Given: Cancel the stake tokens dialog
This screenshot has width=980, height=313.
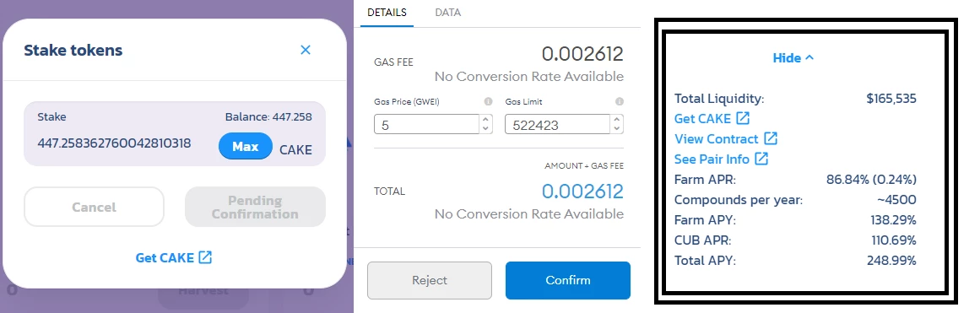Looking at the screenshot, I should coord(94,207).
